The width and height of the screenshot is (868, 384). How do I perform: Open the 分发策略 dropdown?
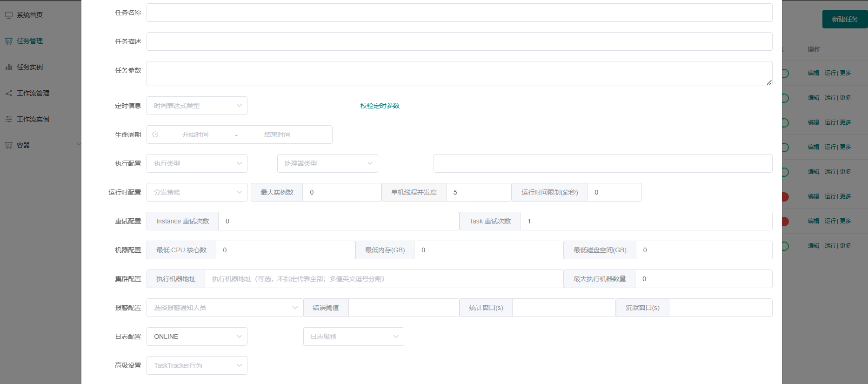pyautogui.click(x=197, y=192)
